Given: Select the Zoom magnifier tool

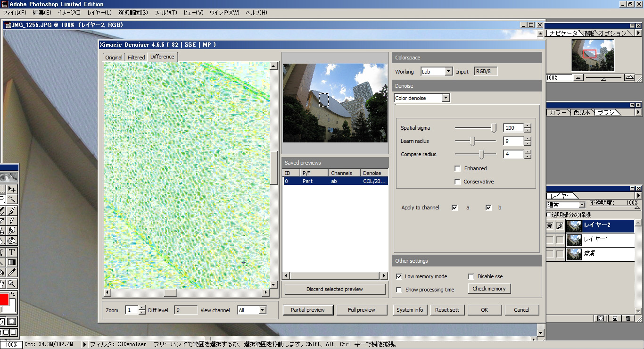Looking at the screenshot, I should (12, 283).
